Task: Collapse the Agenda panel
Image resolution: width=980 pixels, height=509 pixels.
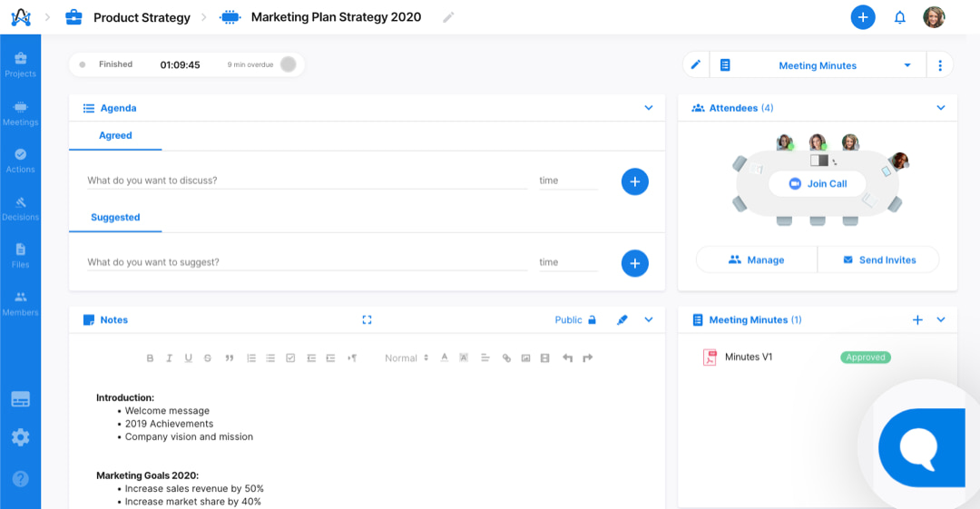Action: tap(649, 108)
